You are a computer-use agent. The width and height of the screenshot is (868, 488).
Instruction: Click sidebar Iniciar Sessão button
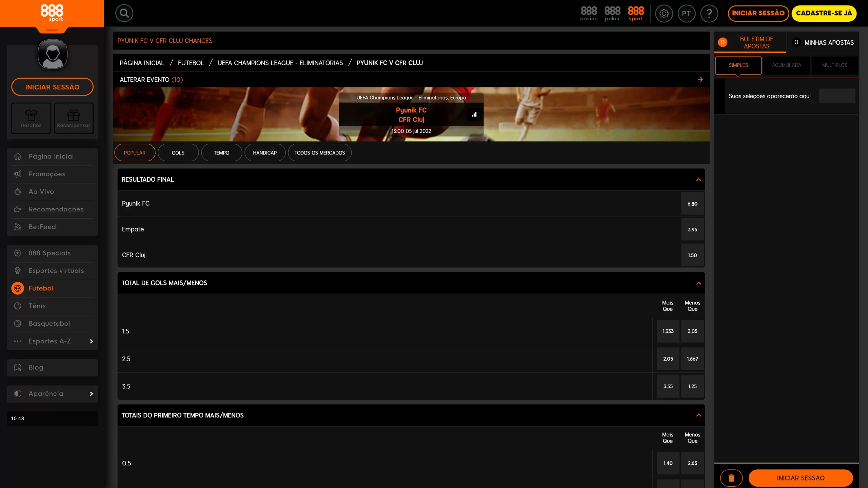click(52, 87)
